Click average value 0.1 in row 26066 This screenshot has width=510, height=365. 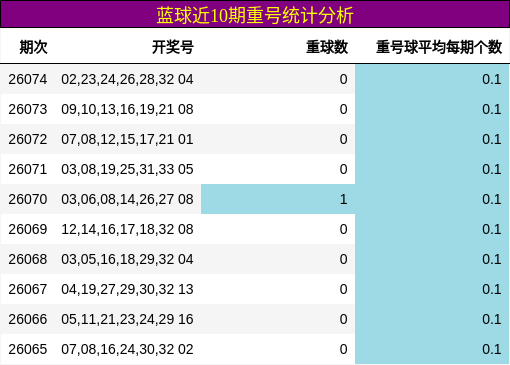[492, 319]
